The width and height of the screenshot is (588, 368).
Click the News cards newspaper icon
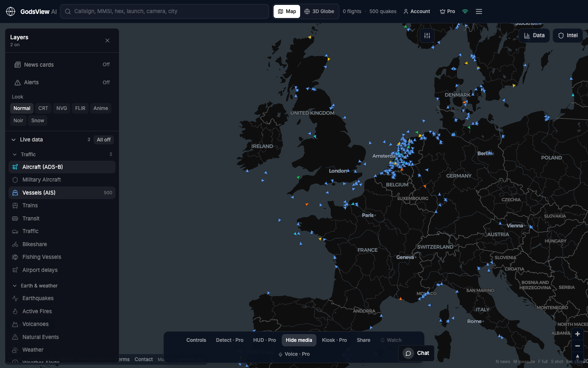18,65
